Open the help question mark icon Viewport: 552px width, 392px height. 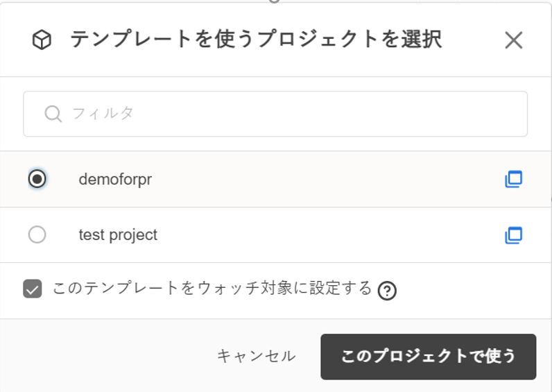point(388,291)
